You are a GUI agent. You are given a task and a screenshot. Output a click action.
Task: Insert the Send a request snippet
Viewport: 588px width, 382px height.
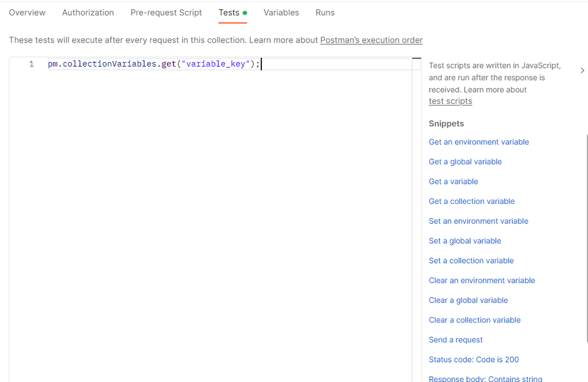[455, 339]
